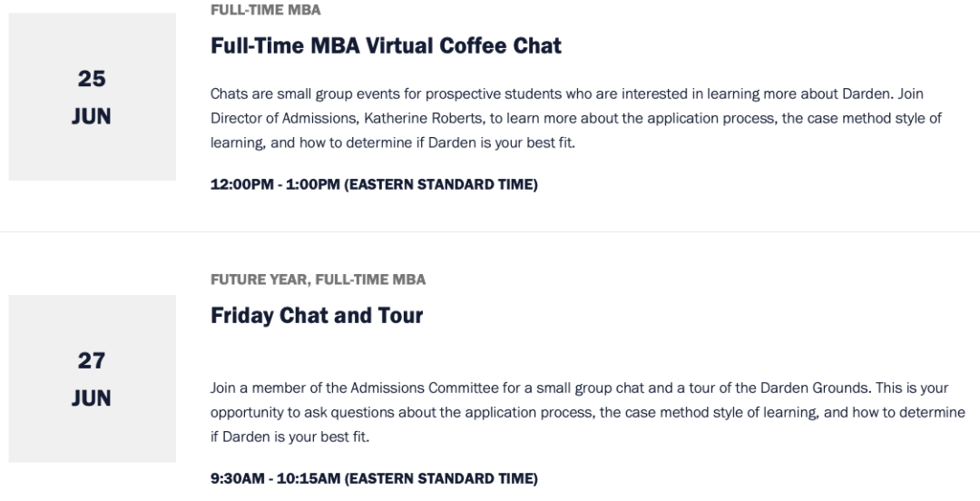Click "(EASTERN STANDARD TIME)" in first event
Image resolution: width=980 pixels, height=501 pixels.
[441, 184]
